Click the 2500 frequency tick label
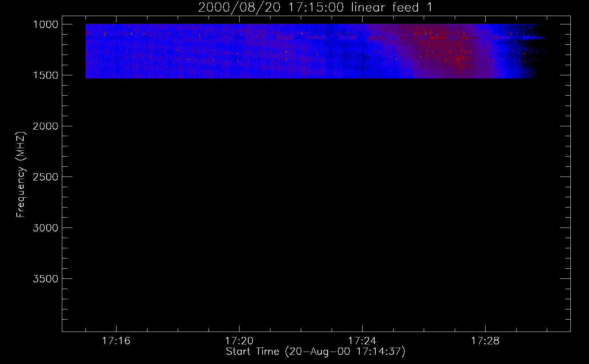The height and width of the screenshot is (364, 589). (x=46, y=177)
